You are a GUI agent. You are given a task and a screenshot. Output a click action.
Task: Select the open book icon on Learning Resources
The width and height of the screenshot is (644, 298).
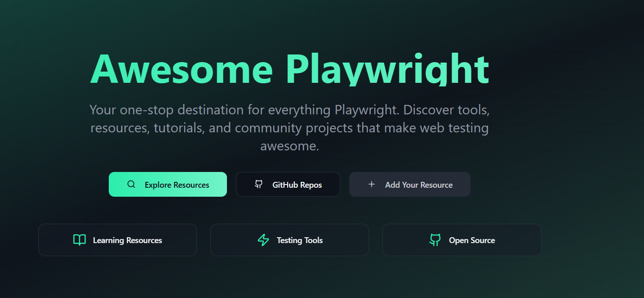(80, 240)
